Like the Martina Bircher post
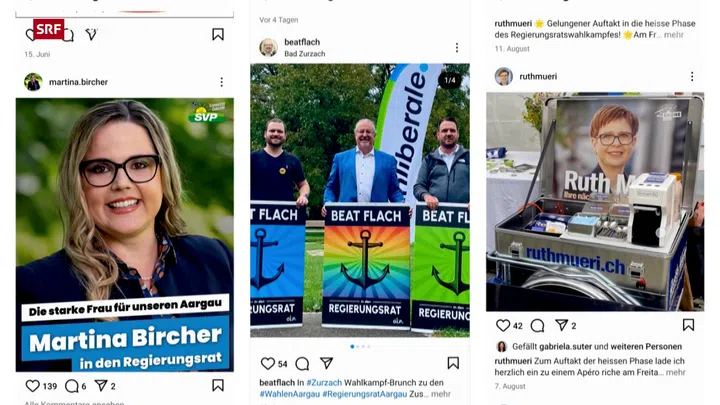Viewport: 720px width, 405px height. click(x=32, y=386)
